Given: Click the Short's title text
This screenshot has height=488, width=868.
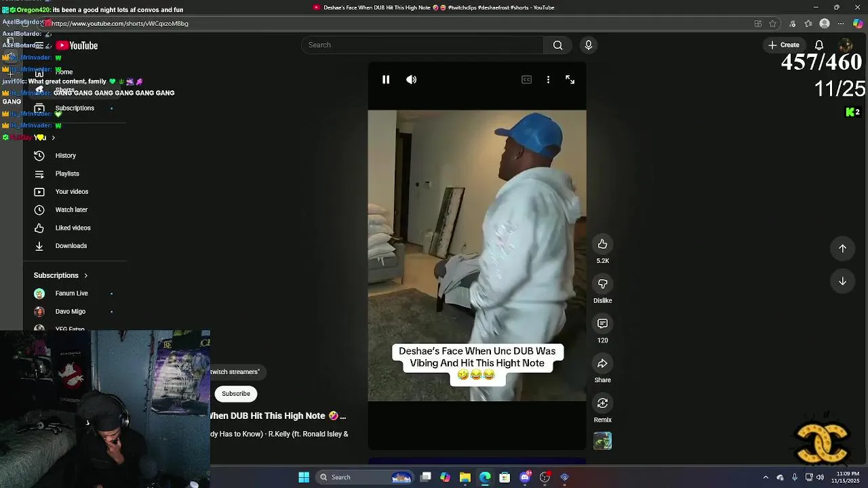Looking at the screenshot, I should point(278,416).
